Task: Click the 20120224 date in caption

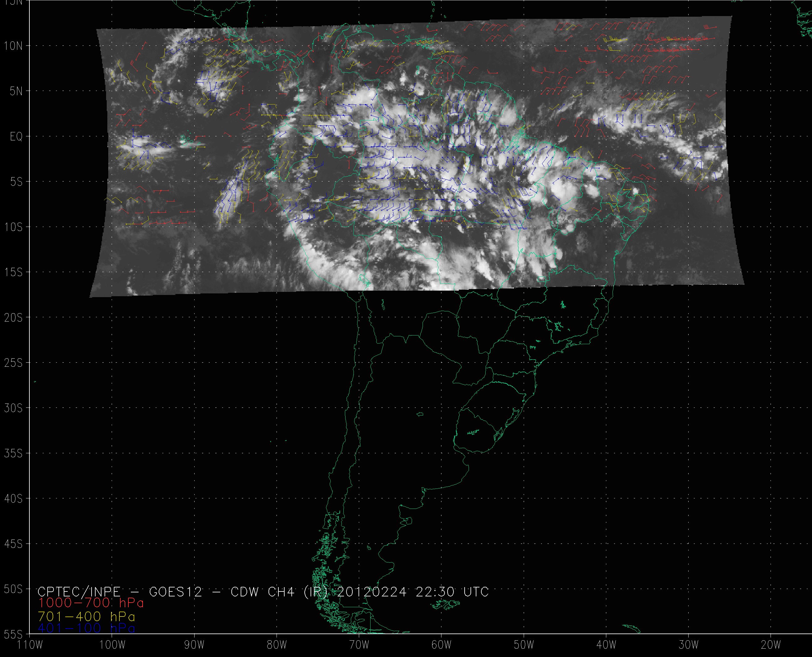Action: [x=372, y=591]
